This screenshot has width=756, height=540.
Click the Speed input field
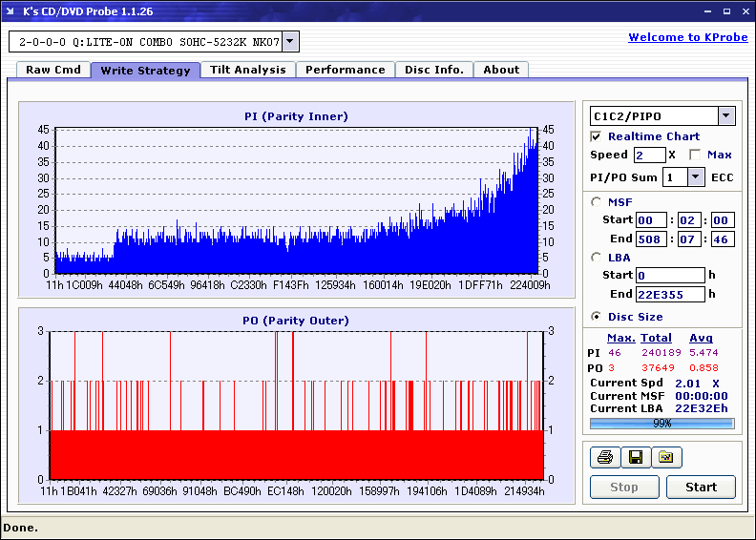(x=649, y=155)
